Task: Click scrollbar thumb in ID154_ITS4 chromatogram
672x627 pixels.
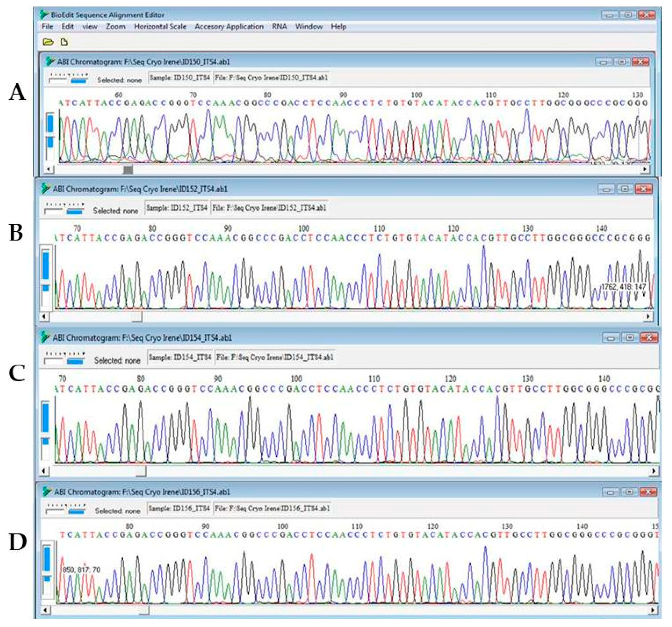Action: coord(141,471)
